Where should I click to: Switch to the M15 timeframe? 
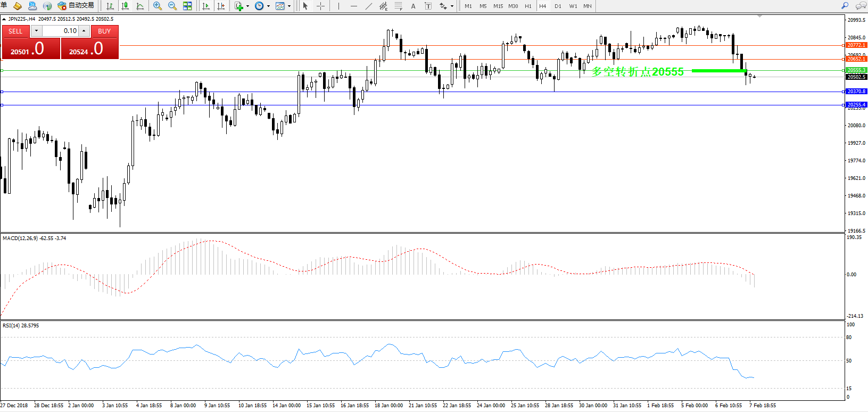pyautogui.click(x=498, y=6)
